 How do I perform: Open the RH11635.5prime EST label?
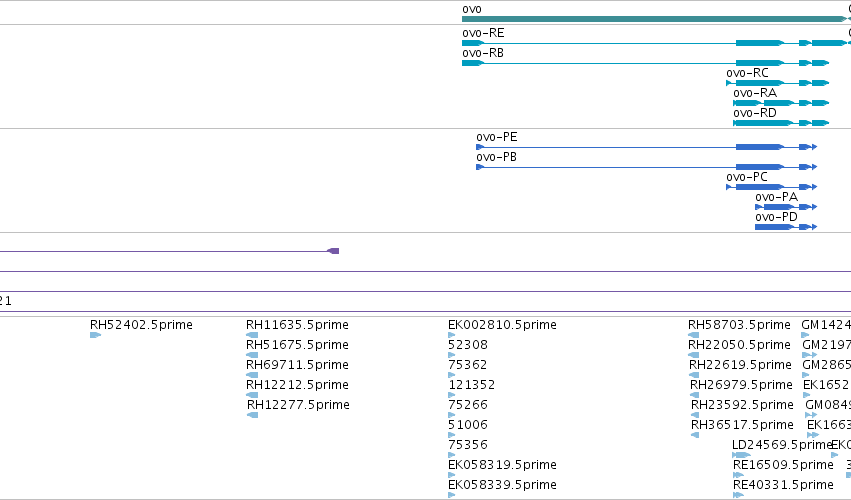[x=297, y=325]
